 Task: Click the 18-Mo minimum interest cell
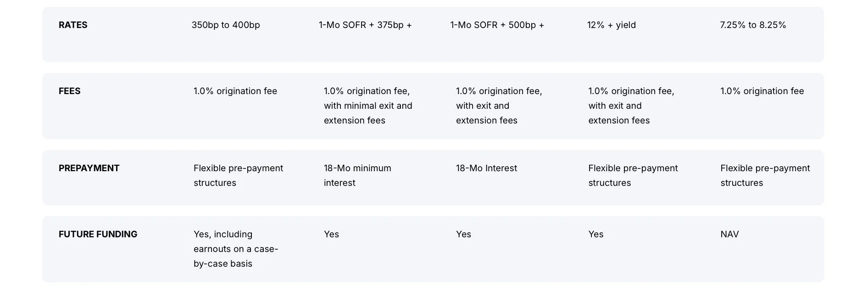pos(357,175)
